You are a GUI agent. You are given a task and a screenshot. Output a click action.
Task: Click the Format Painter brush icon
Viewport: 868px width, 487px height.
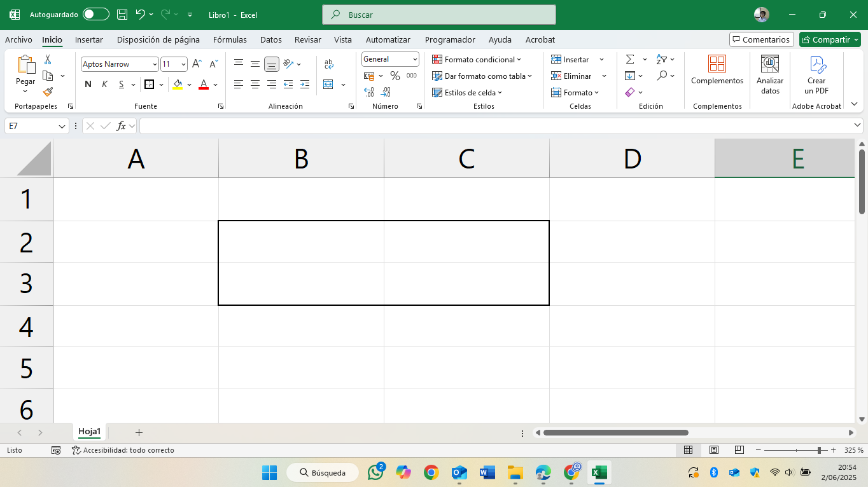48,92
